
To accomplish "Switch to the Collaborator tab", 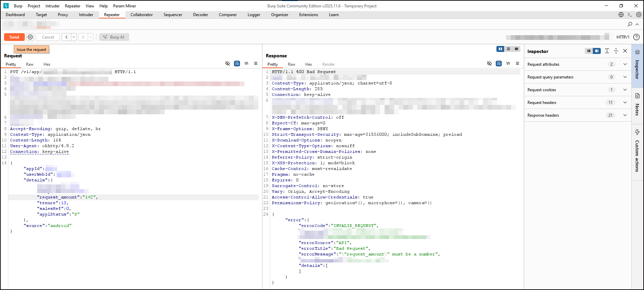I will coord(142,15).
